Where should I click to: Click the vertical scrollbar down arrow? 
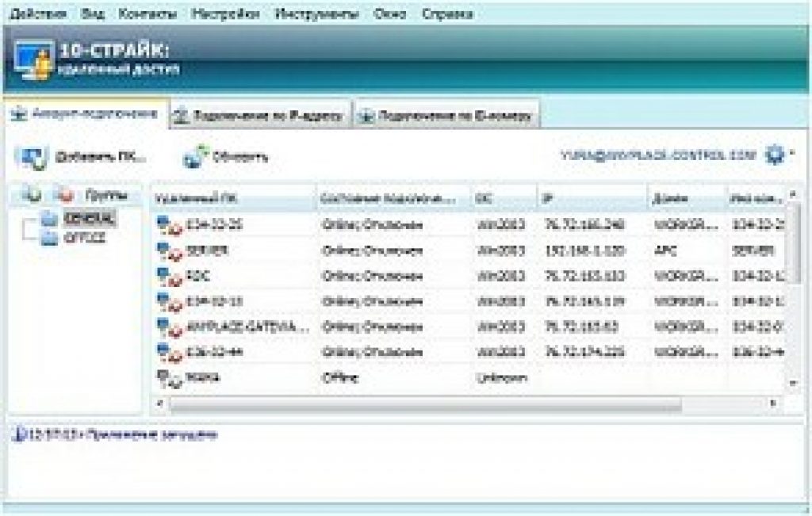point(793,383)
